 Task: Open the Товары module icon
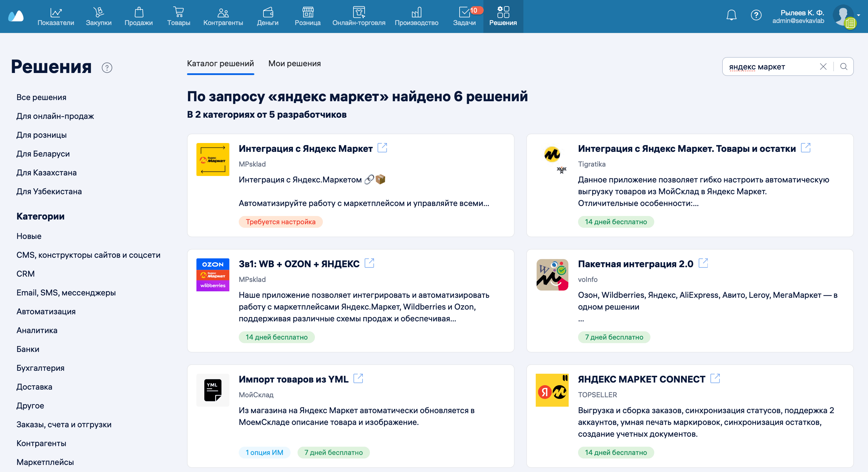click(178, 12)
